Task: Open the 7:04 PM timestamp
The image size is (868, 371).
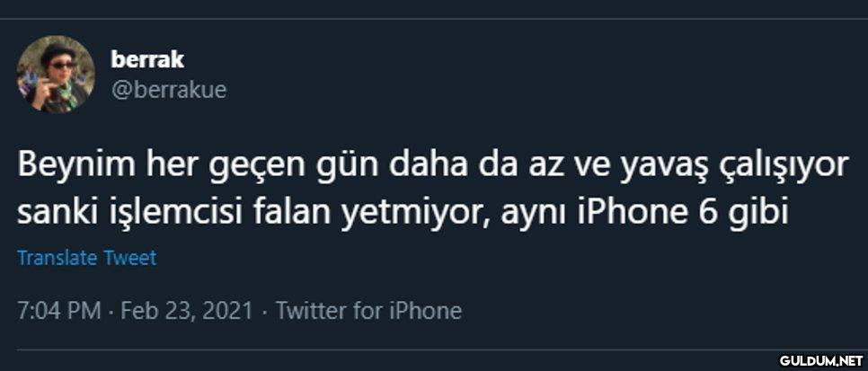Action: tap(59, 311)
